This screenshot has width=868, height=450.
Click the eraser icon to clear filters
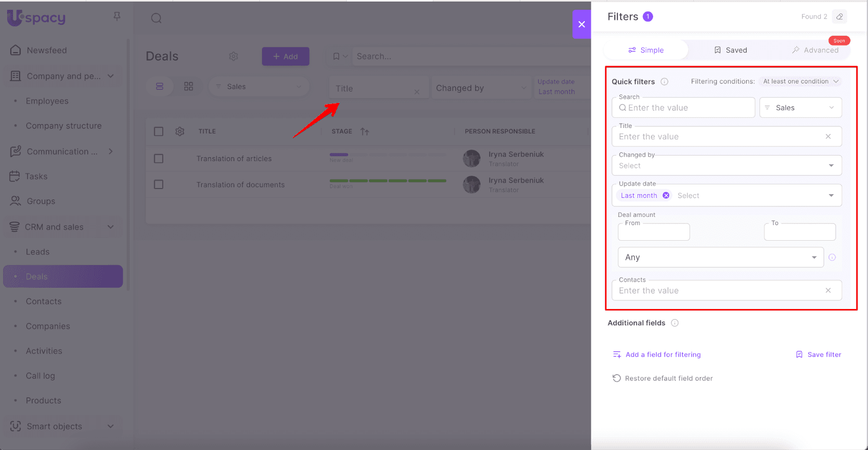coord(839,17)
